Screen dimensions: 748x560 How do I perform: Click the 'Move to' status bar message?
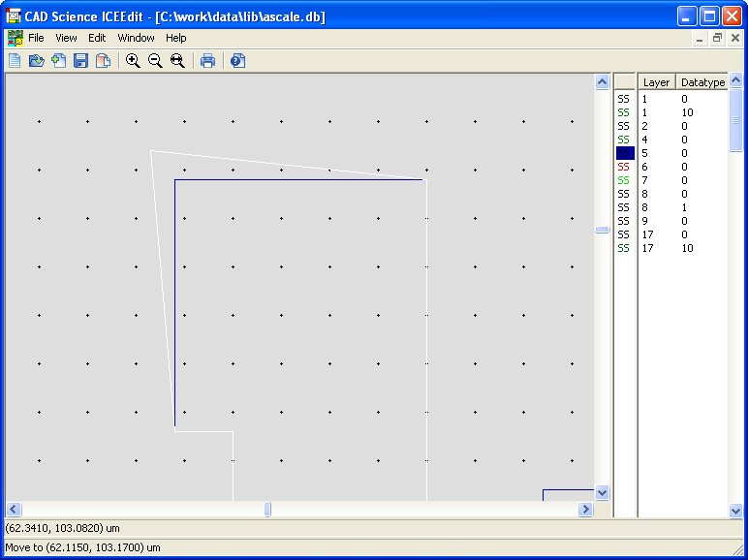(x=82, y=547)
